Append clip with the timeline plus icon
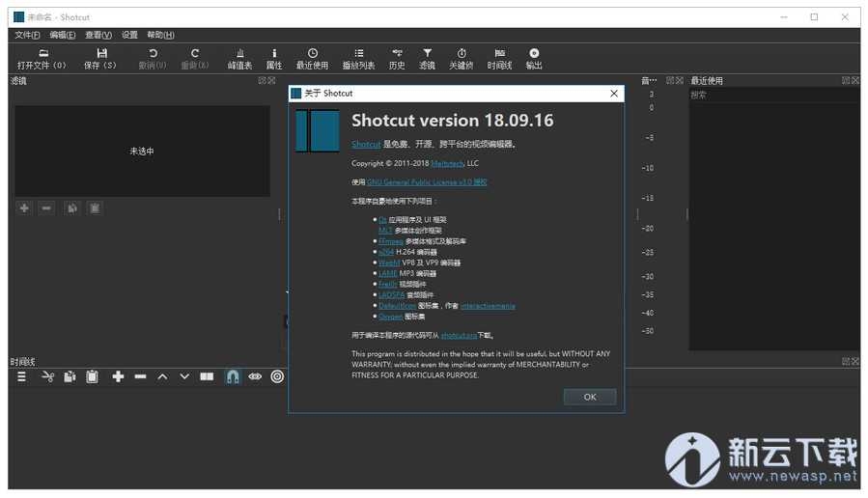The image size is (868, 498). click(x=118, y=376)
